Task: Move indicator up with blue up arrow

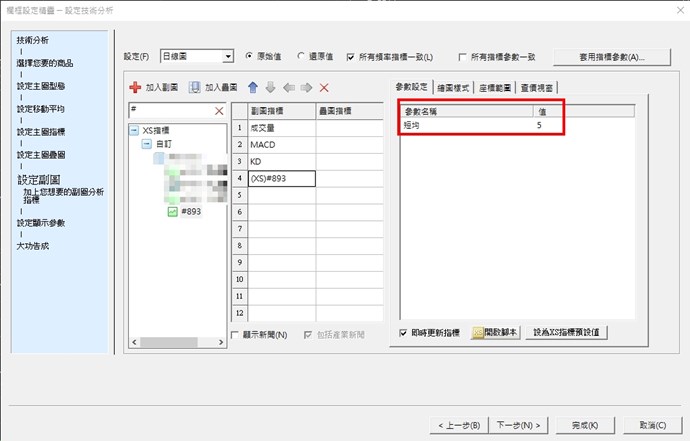Action: 253,88
